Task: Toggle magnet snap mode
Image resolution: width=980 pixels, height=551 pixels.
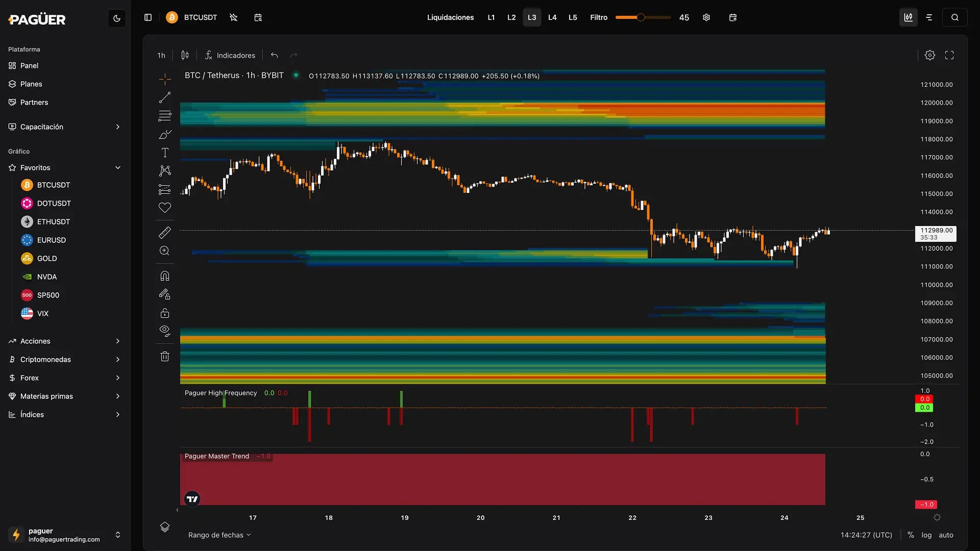Action: [165, 276]
